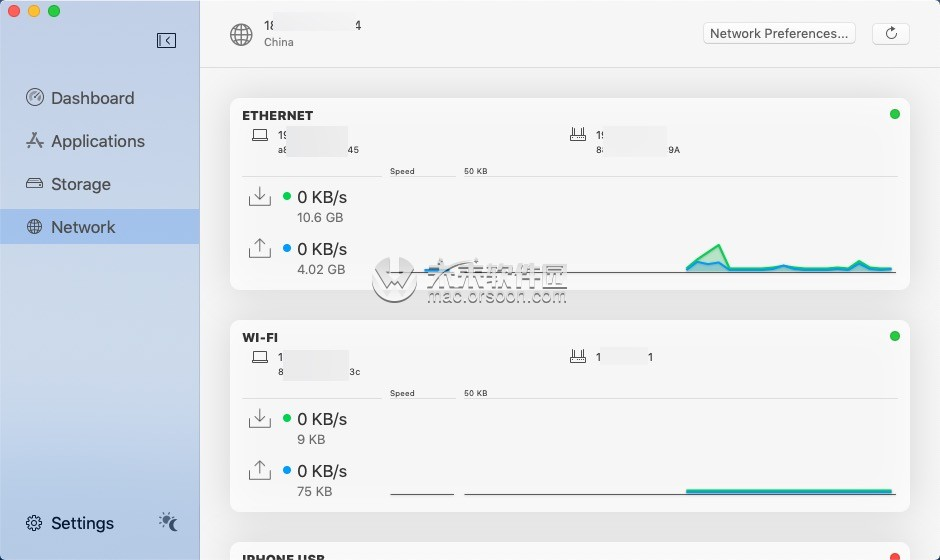Screen dimensions: 940x560
Task: Go to the Storage section
Action: point(68,184)
